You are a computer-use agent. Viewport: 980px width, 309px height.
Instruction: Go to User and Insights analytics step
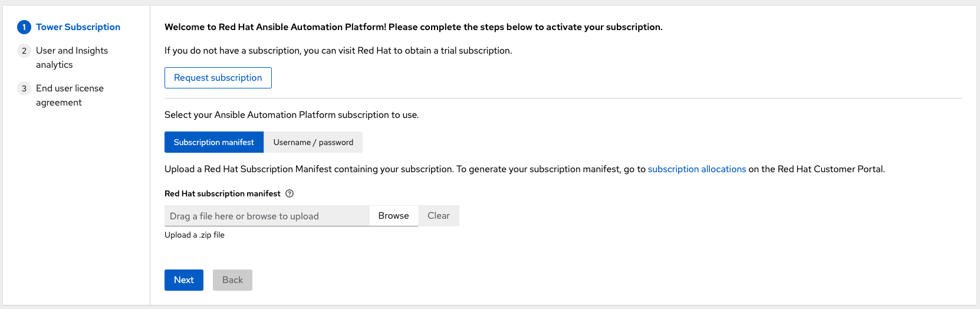pos(72,58)
